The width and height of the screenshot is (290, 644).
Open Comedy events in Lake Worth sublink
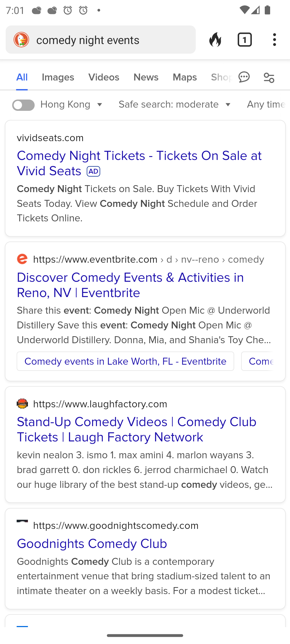[125, 361]
